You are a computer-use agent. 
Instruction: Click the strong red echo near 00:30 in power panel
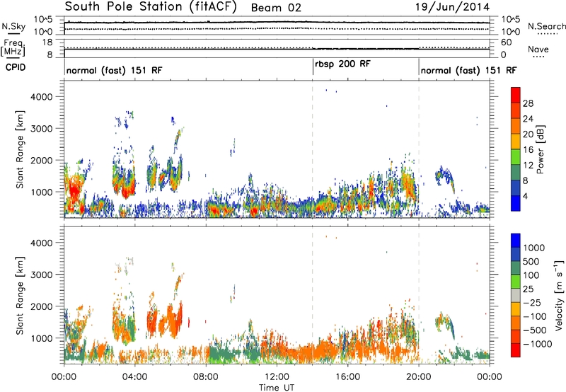coord(74,190)
